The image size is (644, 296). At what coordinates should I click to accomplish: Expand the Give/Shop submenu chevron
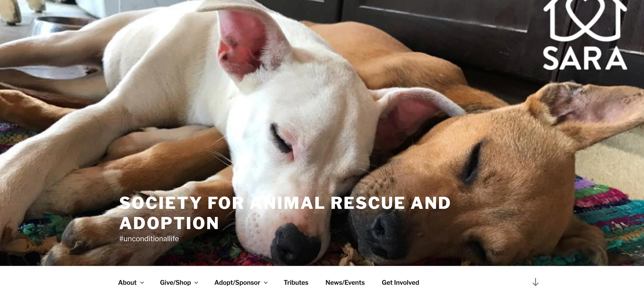[196, 283]
